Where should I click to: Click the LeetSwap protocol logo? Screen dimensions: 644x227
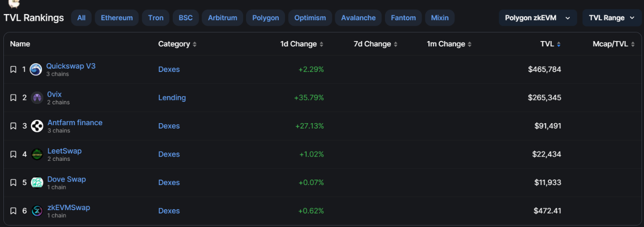(37, 155)
